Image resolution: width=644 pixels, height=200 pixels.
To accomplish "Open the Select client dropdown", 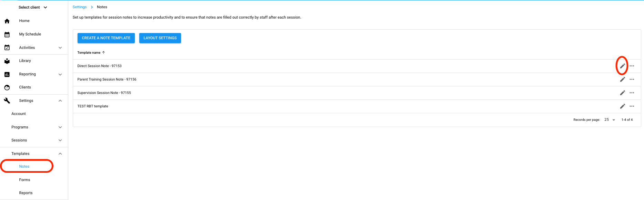I will [33, 7].
